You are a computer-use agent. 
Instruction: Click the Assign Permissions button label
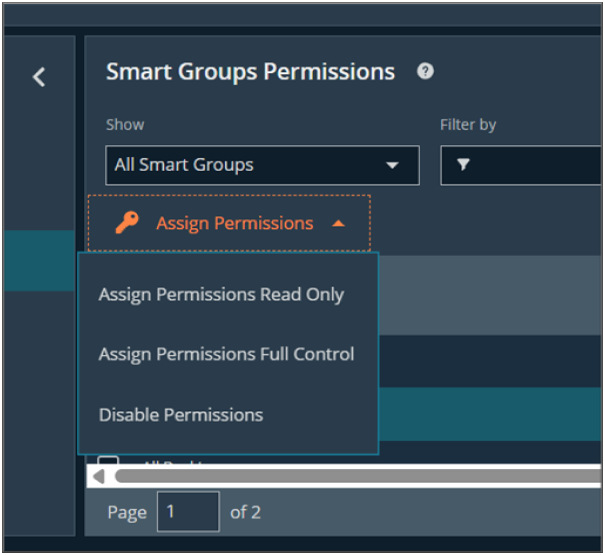tap(234, 223)
